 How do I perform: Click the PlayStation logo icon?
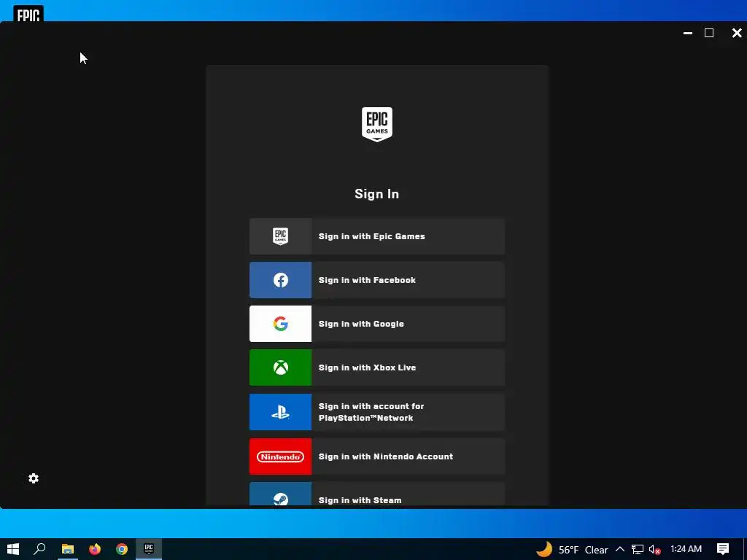[281, 412]
